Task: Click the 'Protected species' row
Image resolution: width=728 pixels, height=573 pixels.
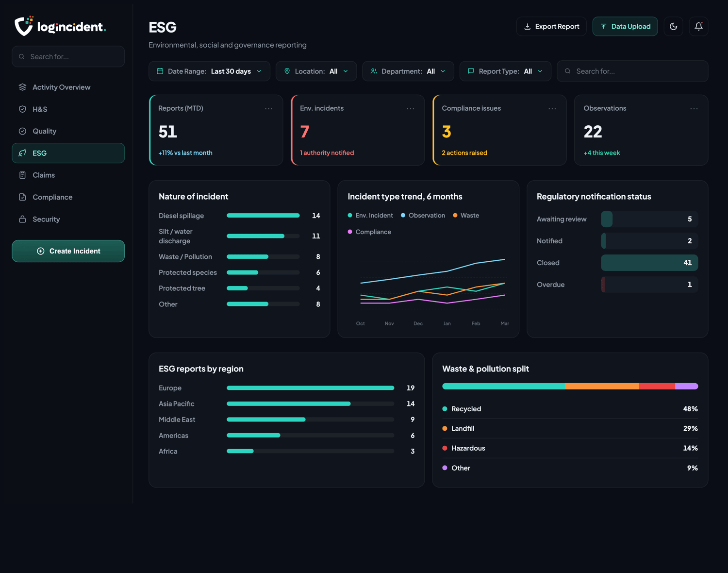Action: (x=239, y=273)
